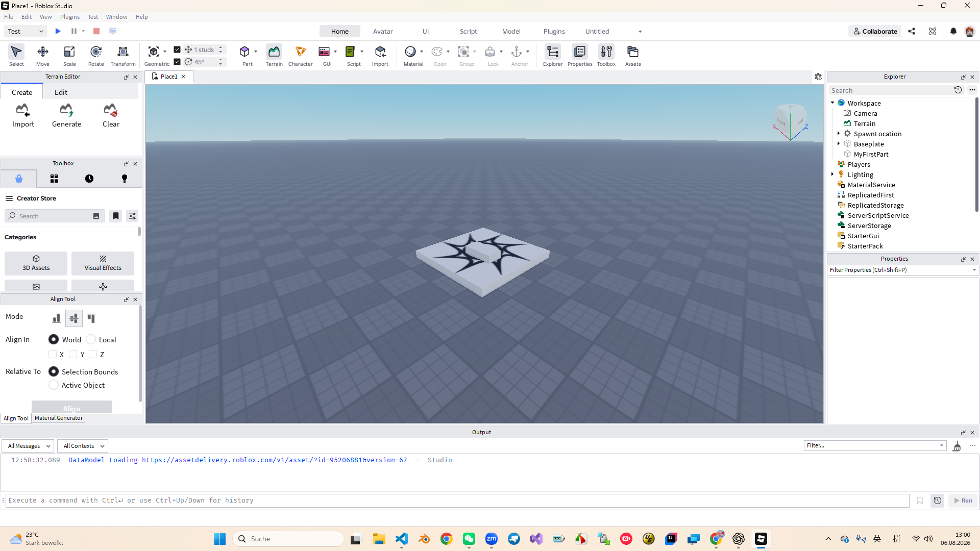Click Clear in Terrain Editor
Viewport: 980px width, 551px height.
click(x=111, y=116)
